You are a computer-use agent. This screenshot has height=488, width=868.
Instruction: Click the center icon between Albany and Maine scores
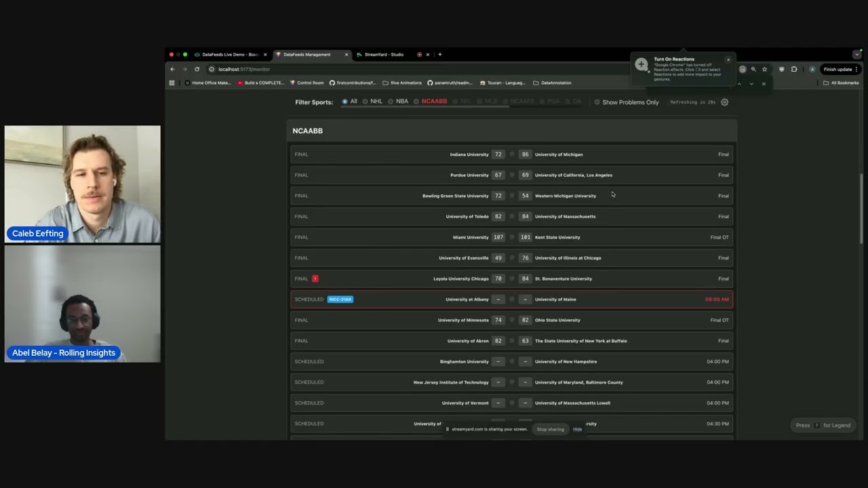tap(512, 300)
